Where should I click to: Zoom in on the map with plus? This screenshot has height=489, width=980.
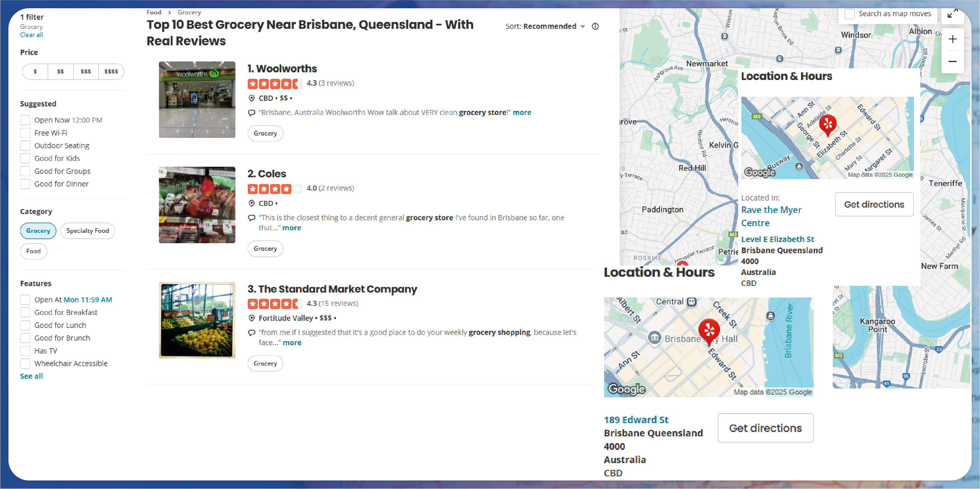(952, 39)
